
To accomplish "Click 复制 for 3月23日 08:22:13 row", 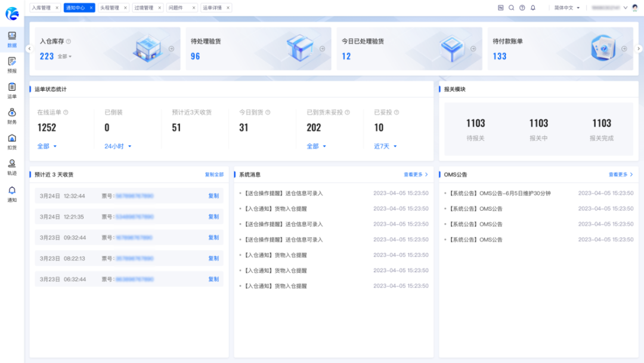I will [213, 258].
